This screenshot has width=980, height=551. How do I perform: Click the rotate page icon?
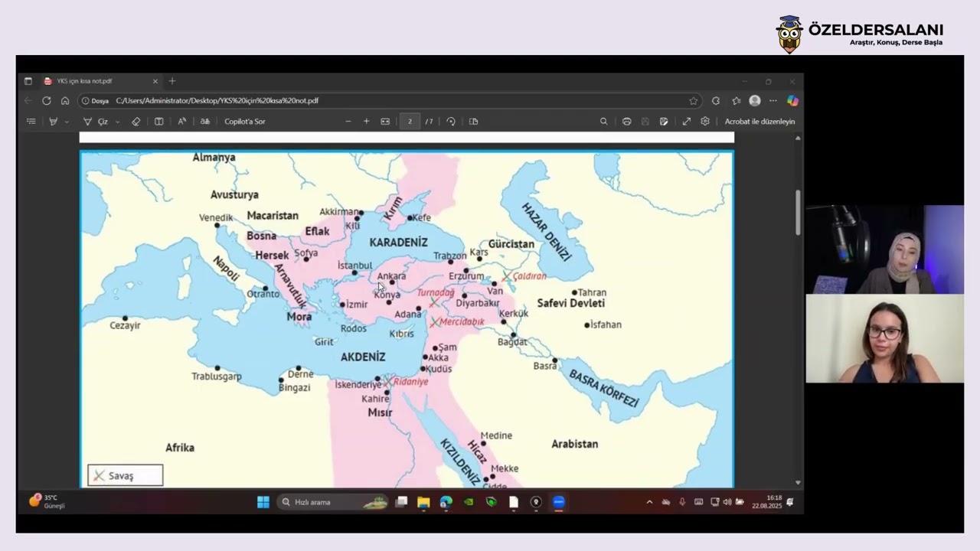451,121
